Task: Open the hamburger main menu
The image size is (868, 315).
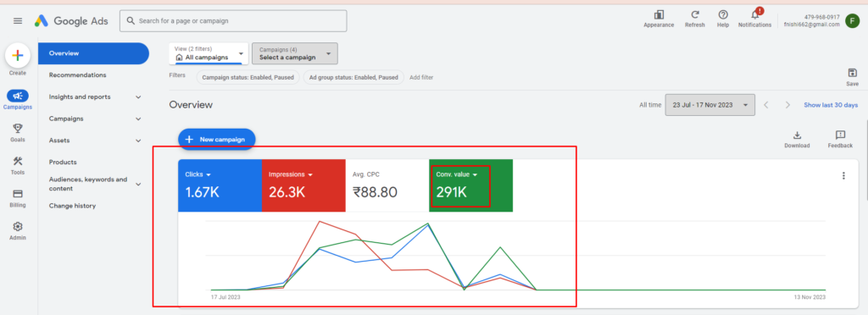Action: pos(18,21)
